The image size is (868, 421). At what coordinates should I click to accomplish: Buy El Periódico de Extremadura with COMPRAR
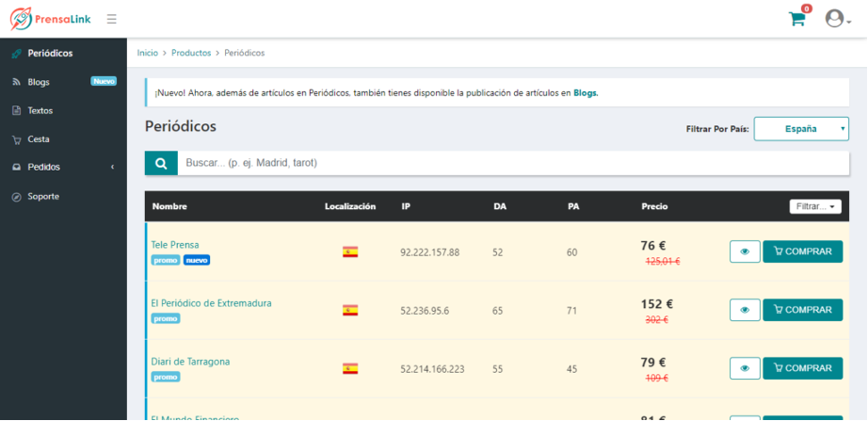pos(803,310)
